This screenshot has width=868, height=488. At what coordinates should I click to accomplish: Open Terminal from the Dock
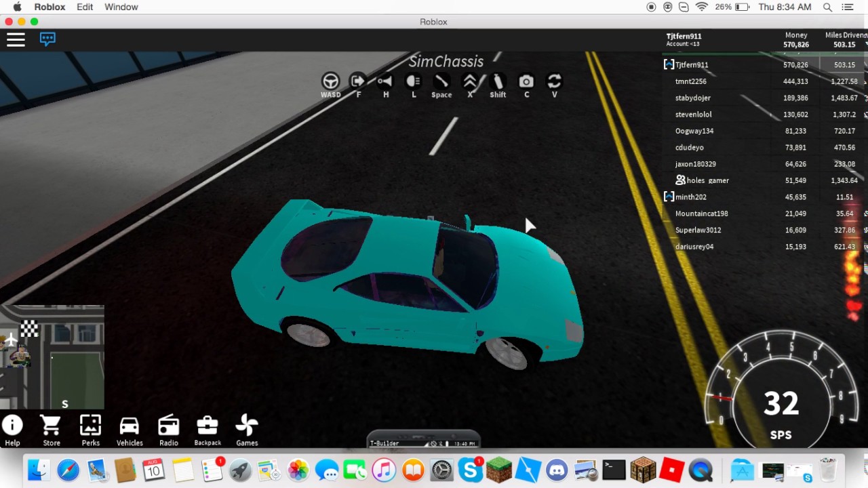tap(614, 470)
